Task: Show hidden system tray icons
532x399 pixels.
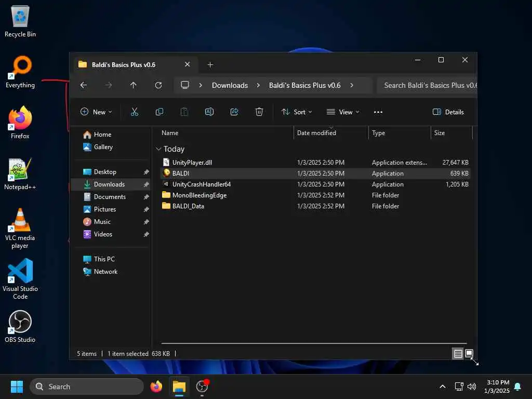Action: [x=443, y=387]
